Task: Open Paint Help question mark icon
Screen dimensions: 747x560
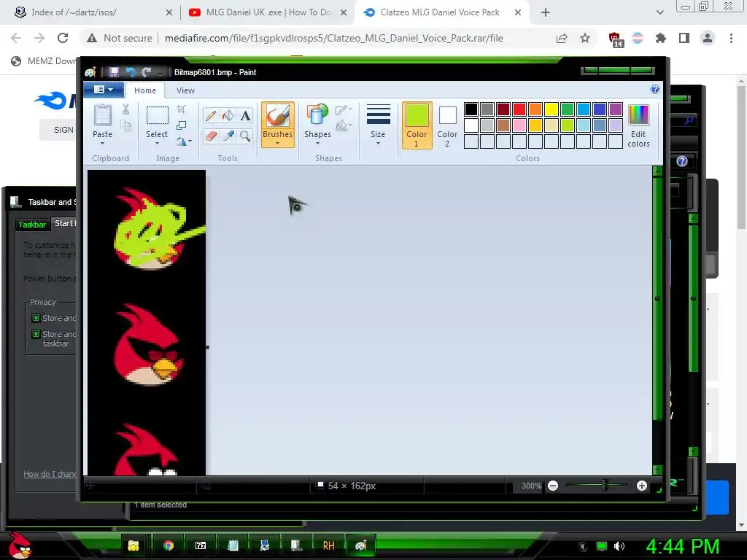Action: [x=655, y=90]
